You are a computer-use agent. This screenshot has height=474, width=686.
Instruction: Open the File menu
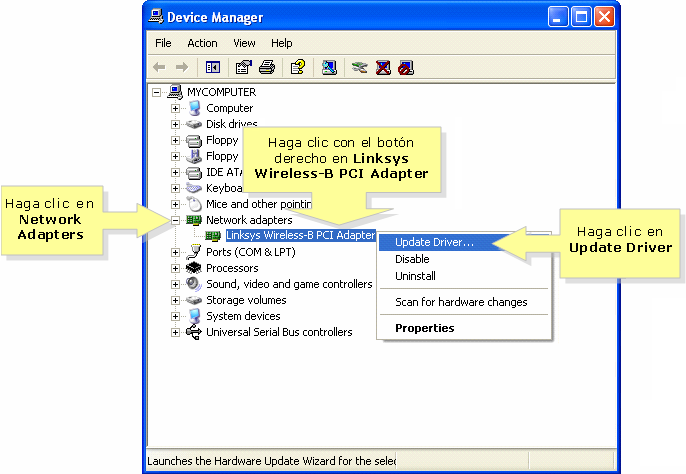(163, 43)
